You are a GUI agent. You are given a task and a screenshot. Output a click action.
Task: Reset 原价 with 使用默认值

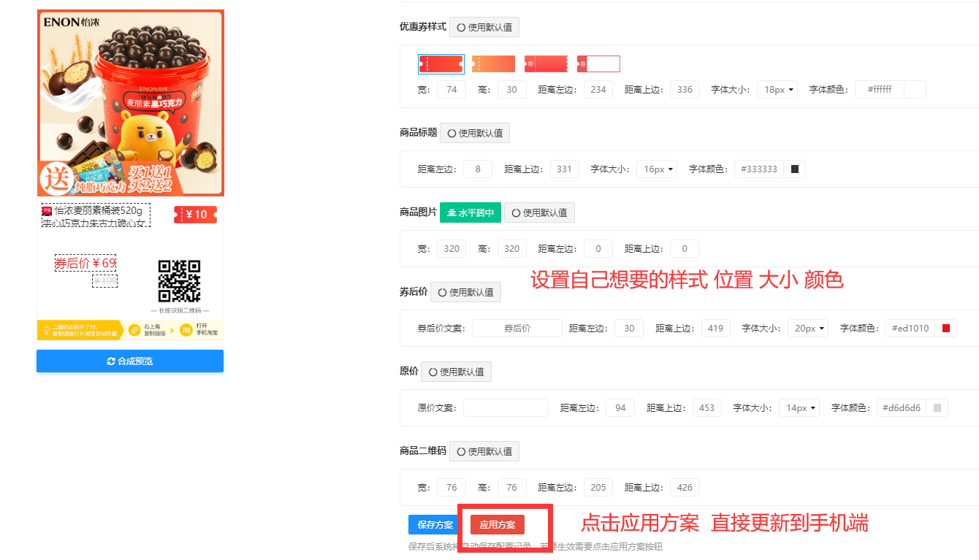coord(456,372)
